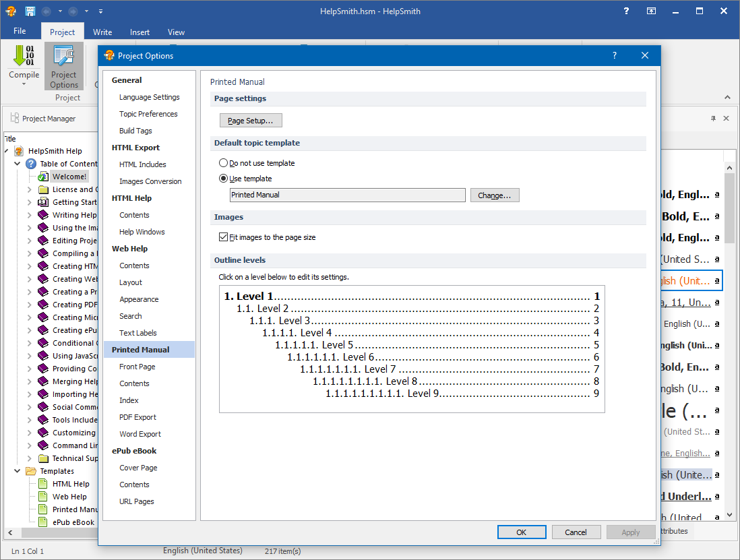Image resolution: width=740 pixels, height=560 pixels.
Task: Click the Page Setup... button
Action: (x=251, y=121)
